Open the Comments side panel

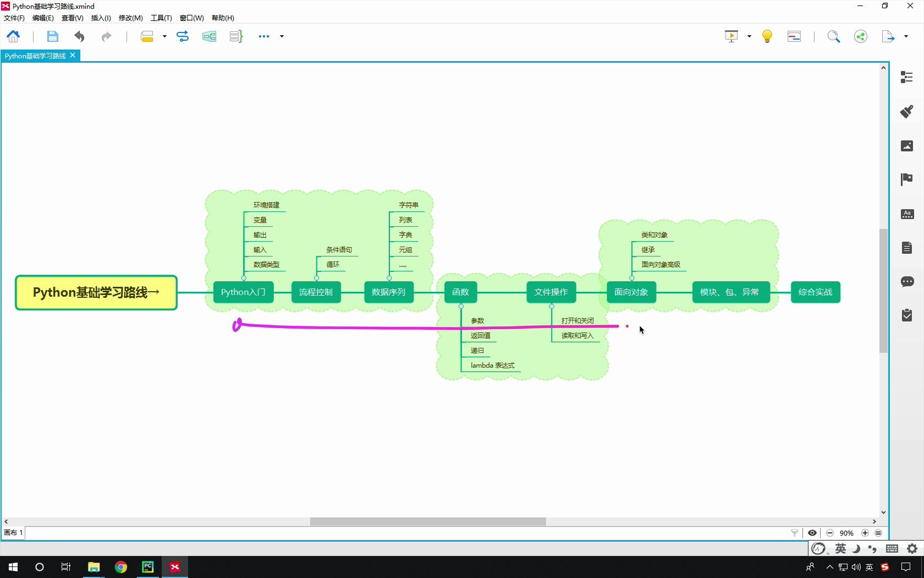point(907,282)
